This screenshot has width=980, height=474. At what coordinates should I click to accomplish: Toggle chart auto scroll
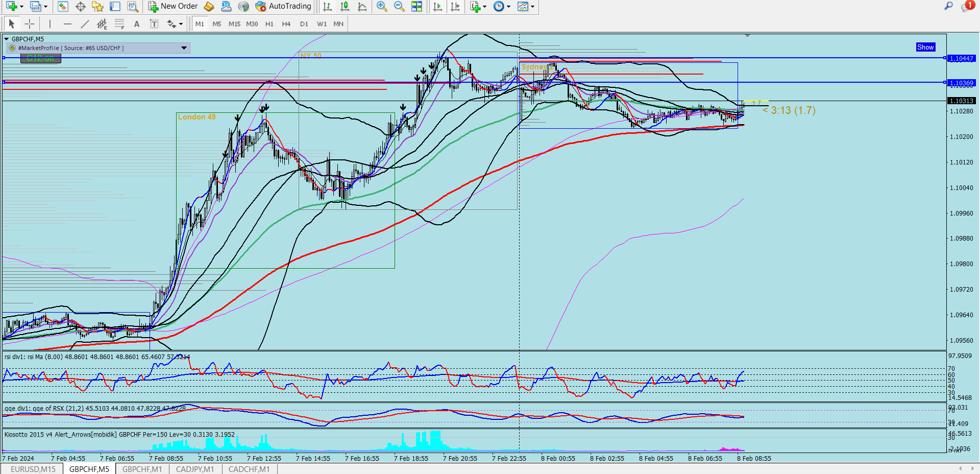[437, 6]
